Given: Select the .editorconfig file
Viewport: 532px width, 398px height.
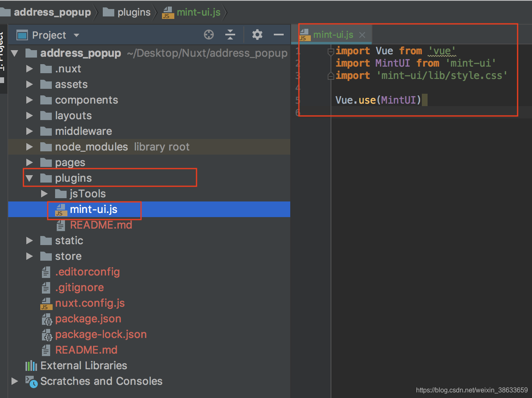Looking at the screenshot, I should pyautogui.click(x=87, y=272).
